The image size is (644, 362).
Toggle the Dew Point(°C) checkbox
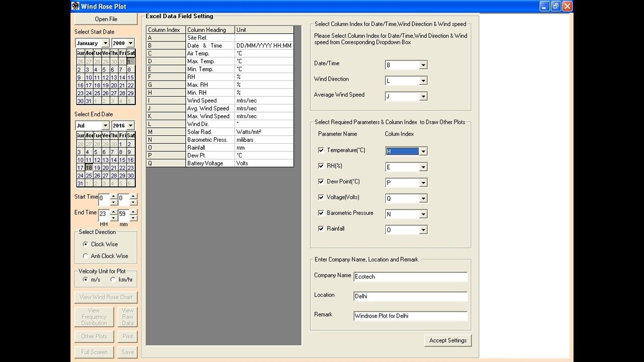[321, 182]
